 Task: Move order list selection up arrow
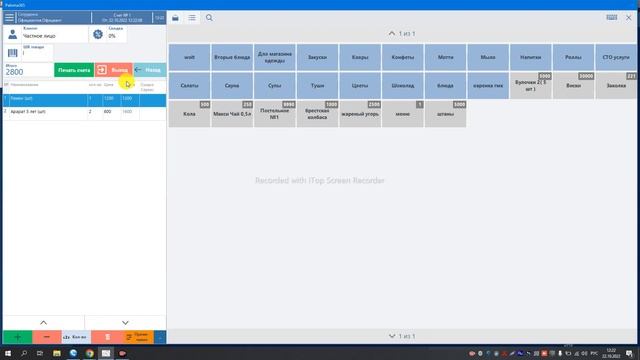pyautogui.click(x=43, y=322)
